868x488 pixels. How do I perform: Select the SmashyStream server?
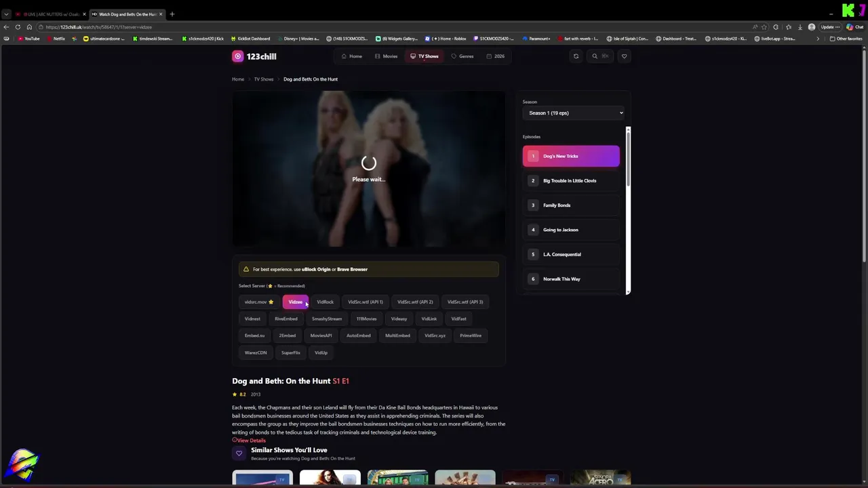click(x=327, y=319)
